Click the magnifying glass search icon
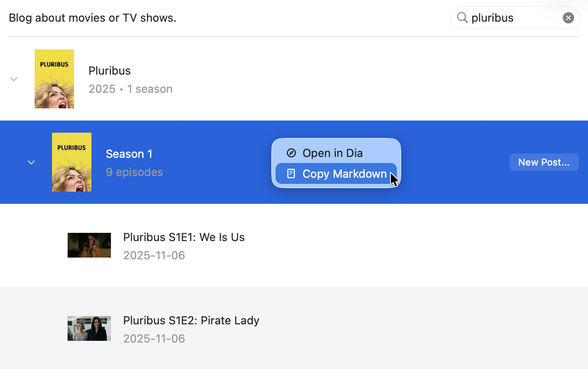 pyautogui.click(x=462, y=18)
